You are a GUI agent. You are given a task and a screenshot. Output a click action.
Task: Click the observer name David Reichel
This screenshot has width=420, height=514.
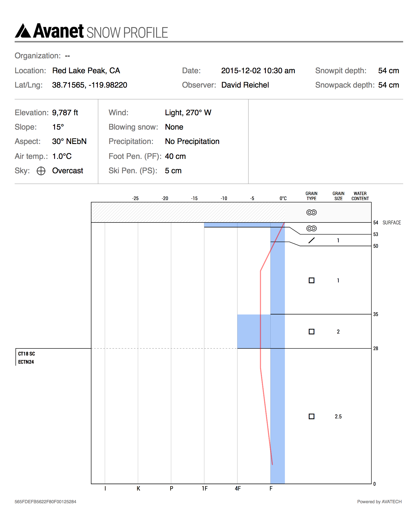point(245,85)
